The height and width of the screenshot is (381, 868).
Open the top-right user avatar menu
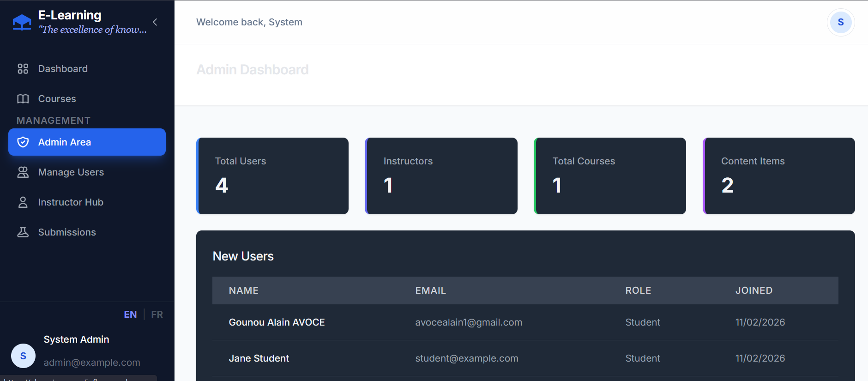[x=840, y=22]
